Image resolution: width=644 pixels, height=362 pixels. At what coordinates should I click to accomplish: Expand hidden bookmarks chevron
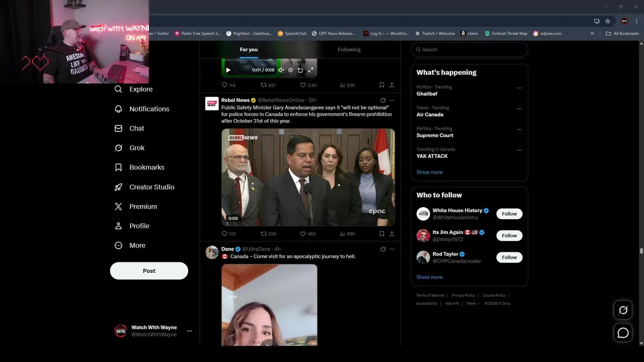(x=592, y=34)
